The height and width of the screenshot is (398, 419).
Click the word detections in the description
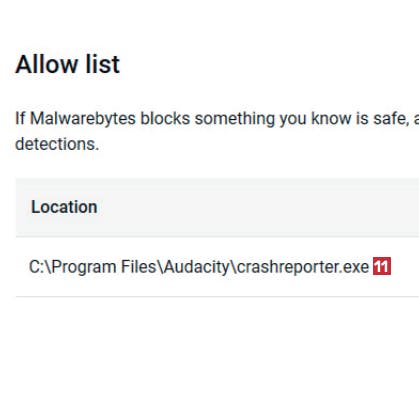(57, 144)
